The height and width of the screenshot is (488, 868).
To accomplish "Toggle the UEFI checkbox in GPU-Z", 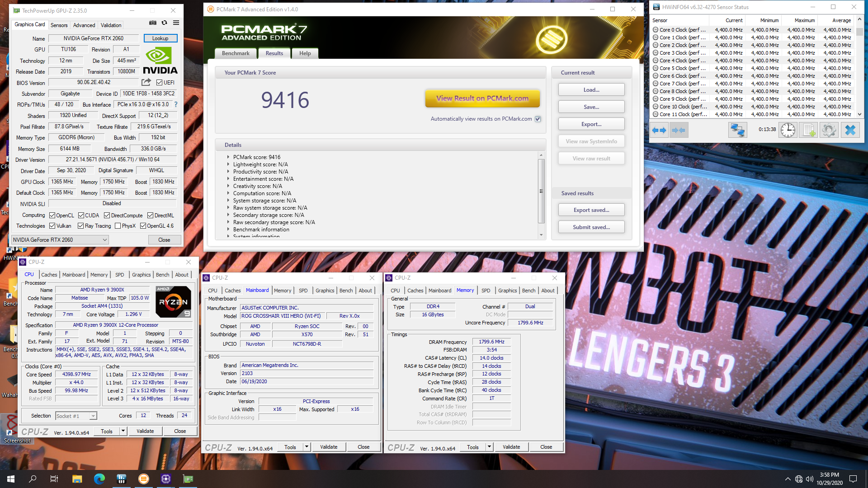I will coord(159,83).
